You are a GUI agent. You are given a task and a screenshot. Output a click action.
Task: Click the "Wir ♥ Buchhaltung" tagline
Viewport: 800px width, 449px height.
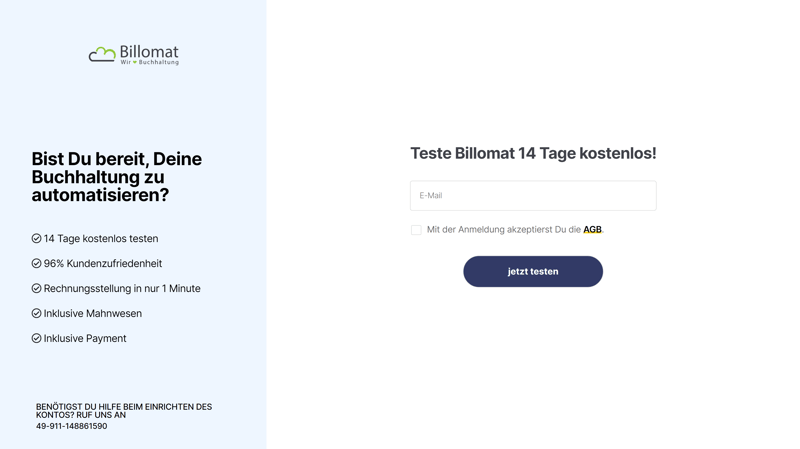(149, 63)
